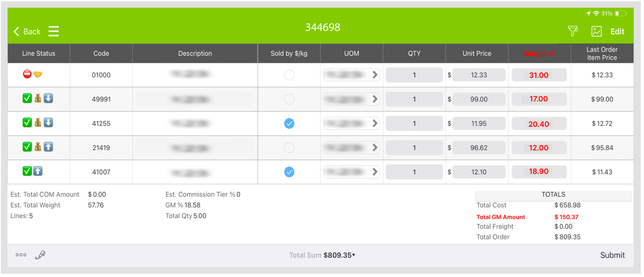644x277 pixels.
Task: Click the red stop icon on row 01000
Action: point(27,74)
